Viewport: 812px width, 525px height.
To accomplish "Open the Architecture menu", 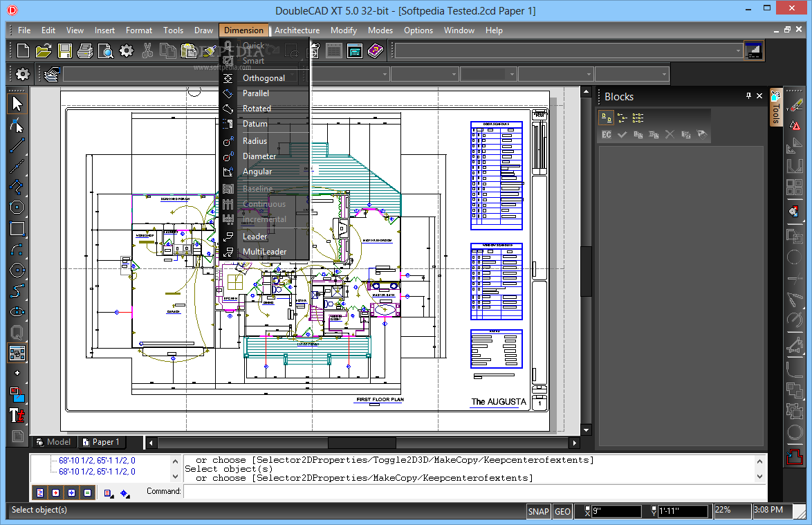I will 297,30.
